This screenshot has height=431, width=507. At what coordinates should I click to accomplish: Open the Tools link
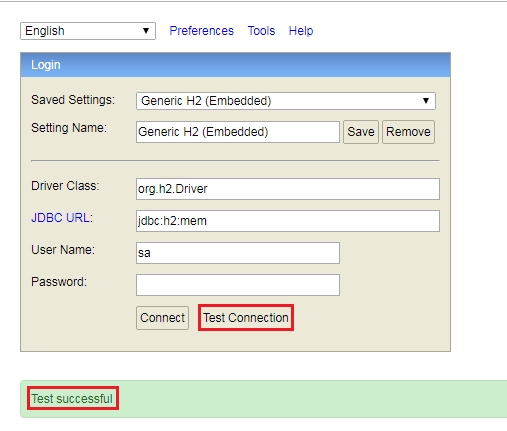tap(261, 31)
